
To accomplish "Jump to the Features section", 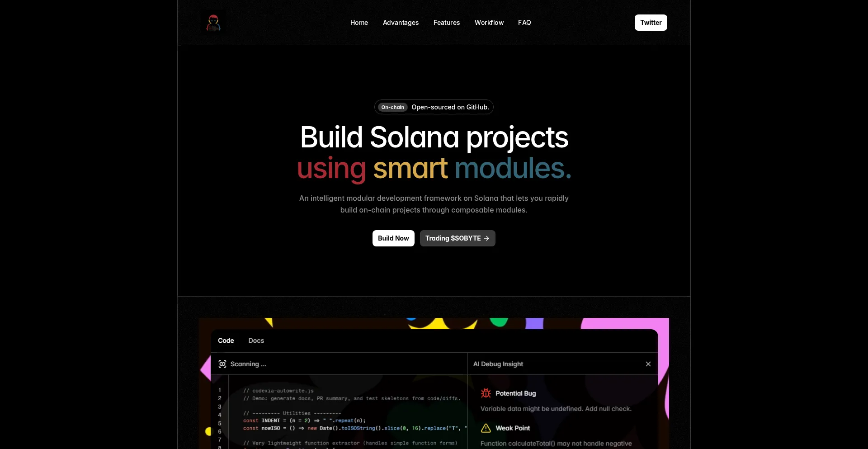I will click(446, 23).
